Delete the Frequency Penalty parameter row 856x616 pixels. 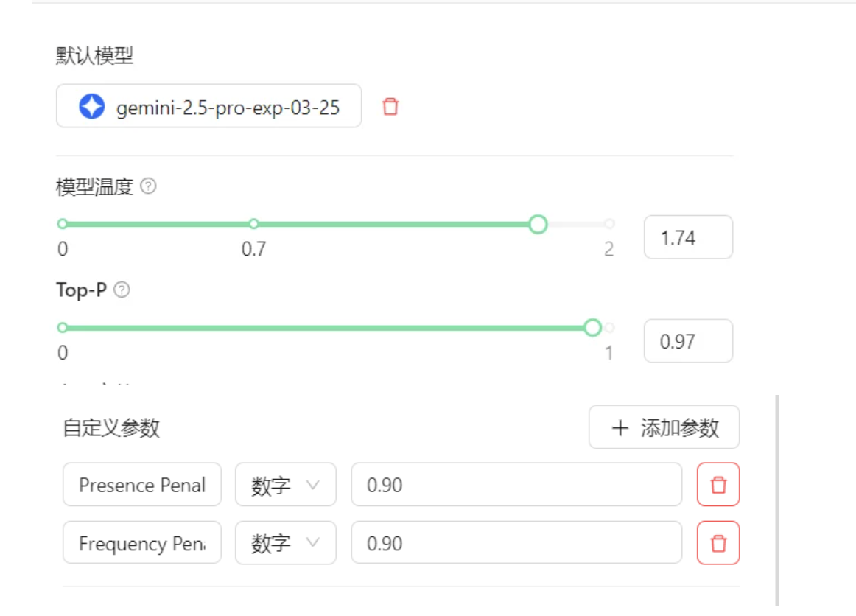[718, 543]
